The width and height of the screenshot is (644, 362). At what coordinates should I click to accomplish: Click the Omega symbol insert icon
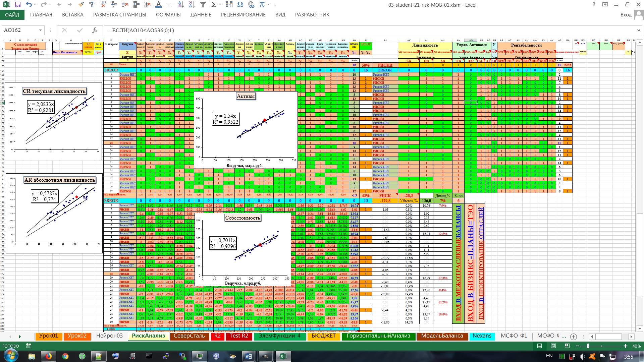pos(240,5)
